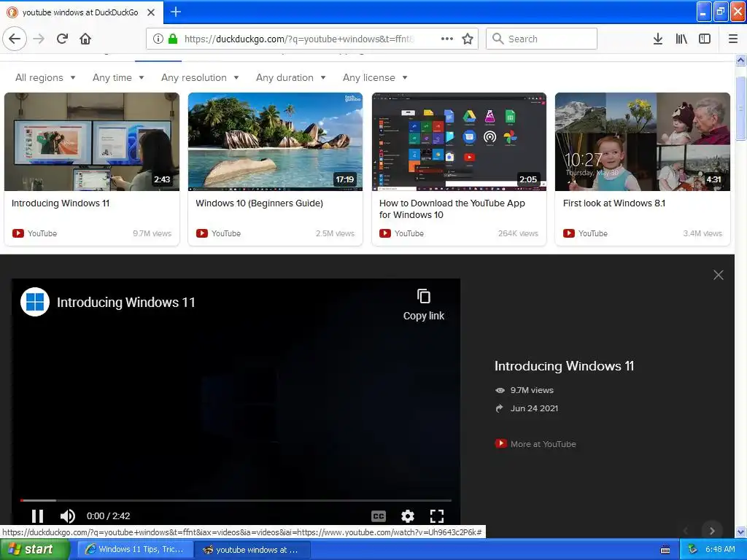Screen dimensions: 747x560
Task: Close the video detail panel
Action: tap(719, 275)
